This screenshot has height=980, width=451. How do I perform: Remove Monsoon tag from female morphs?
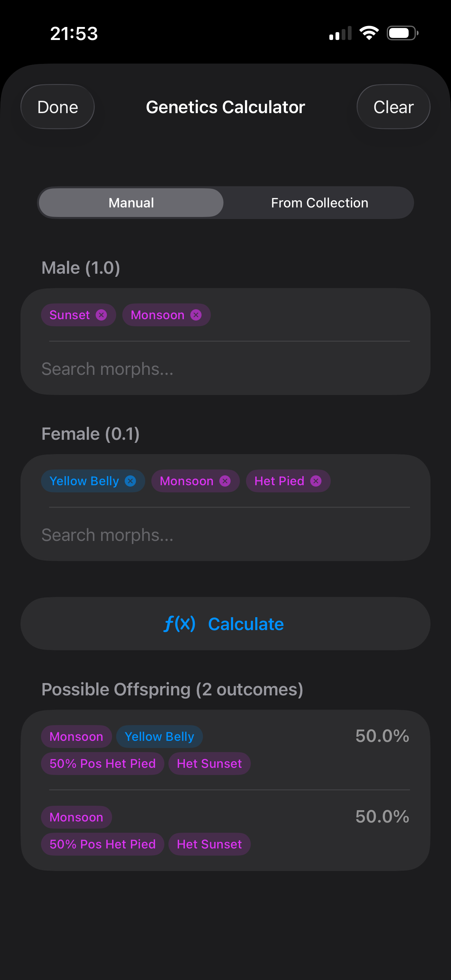point(225,481)
